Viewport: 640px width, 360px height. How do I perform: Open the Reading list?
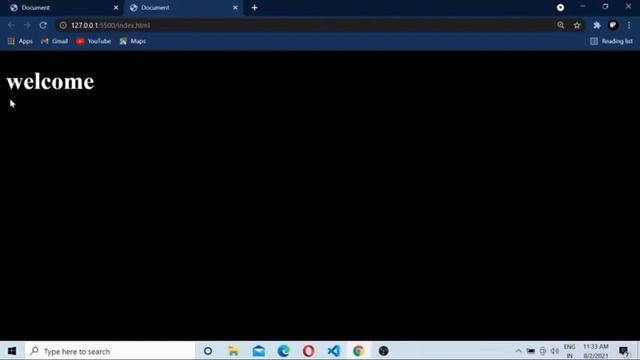point(611,41)
